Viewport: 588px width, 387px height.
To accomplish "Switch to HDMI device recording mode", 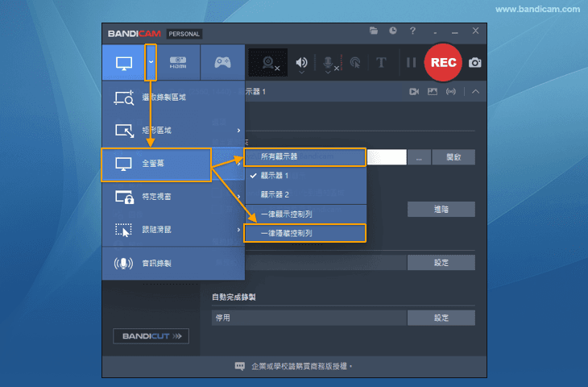I will pyautogui.click(x=178, y=62).
